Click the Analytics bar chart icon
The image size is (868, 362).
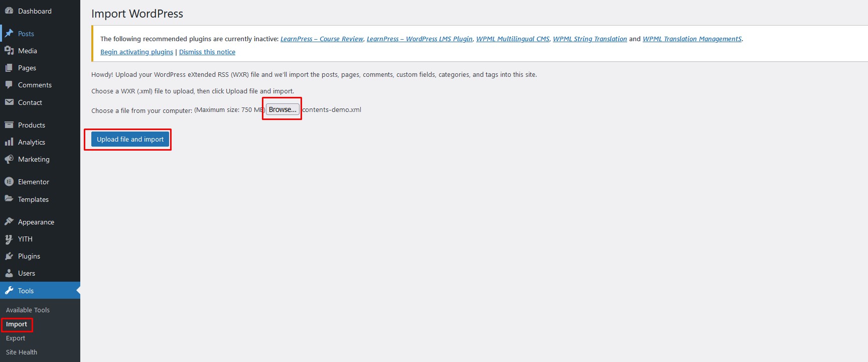coord(9,142)
